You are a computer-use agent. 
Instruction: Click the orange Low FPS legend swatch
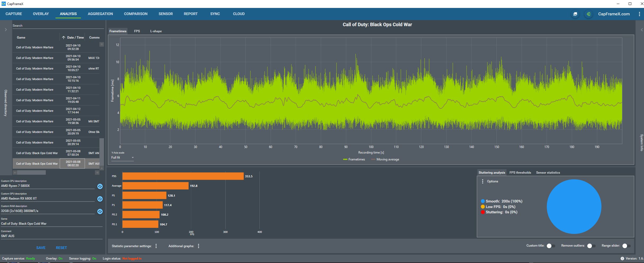coord(483,207)
